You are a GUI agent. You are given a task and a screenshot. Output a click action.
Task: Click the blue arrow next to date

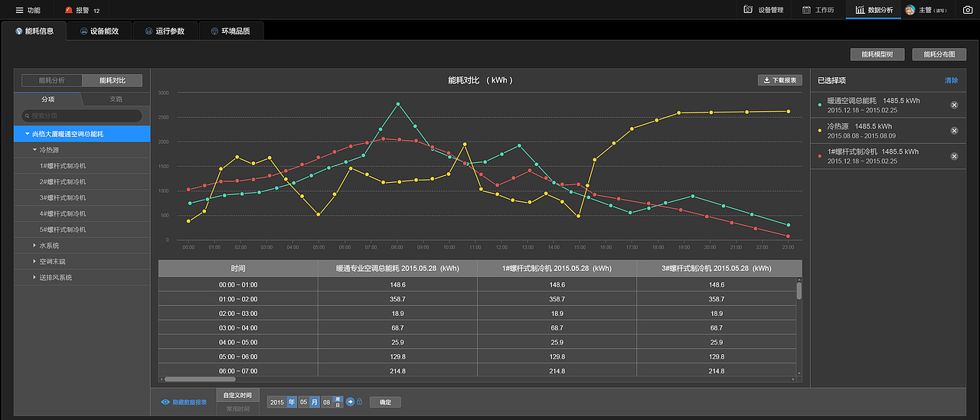350,402
